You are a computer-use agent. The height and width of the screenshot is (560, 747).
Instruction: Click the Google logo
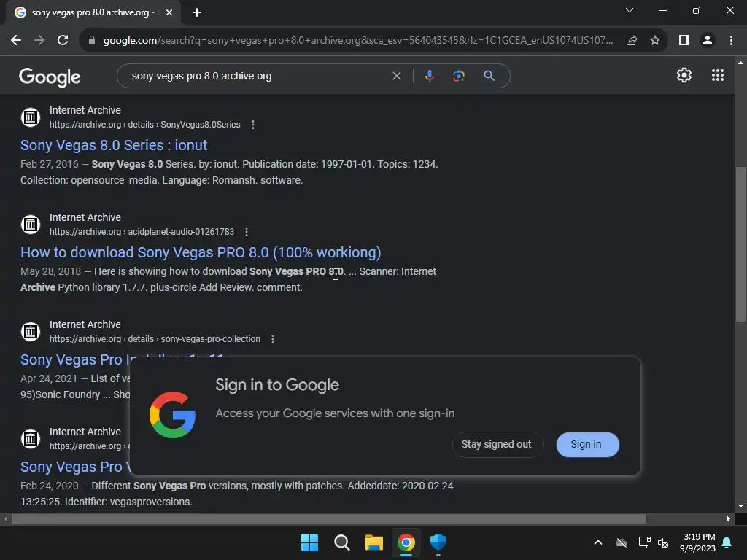pos(50,77)
